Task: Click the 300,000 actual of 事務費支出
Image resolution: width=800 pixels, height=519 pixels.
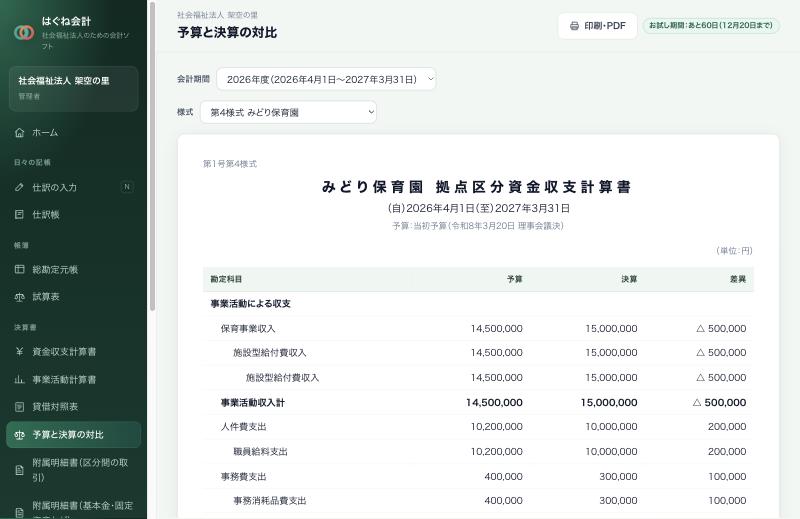Action: (x=618, y=477)
